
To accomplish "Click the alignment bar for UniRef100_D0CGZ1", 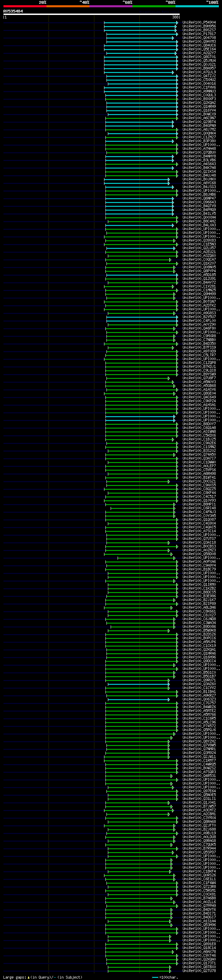I will (138, 481).
